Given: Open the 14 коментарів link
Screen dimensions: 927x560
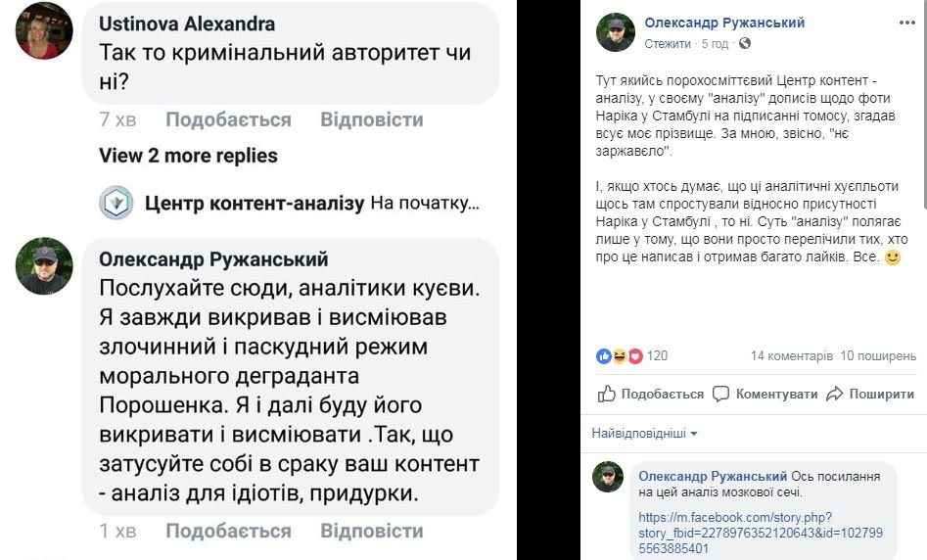Looking at the screenshot, I should tap(791, 355).
